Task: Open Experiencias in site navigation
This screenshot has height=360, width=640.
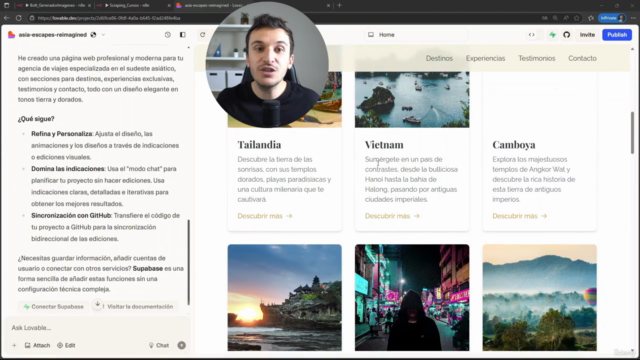Action: tap(485, 58)
